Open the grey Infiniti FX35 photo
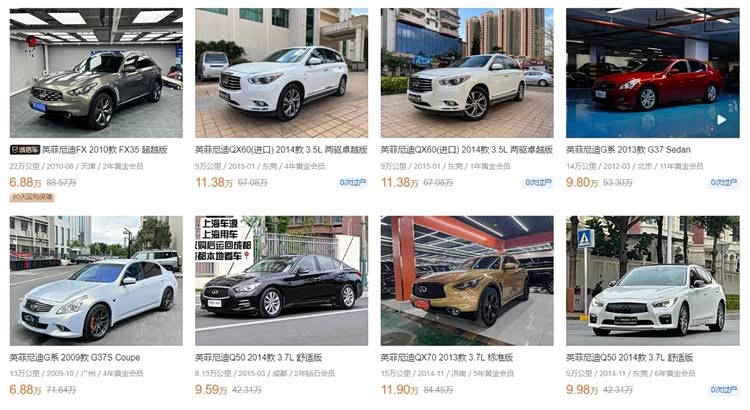This screenshot has height=410, width=750. tap(96, 73)
